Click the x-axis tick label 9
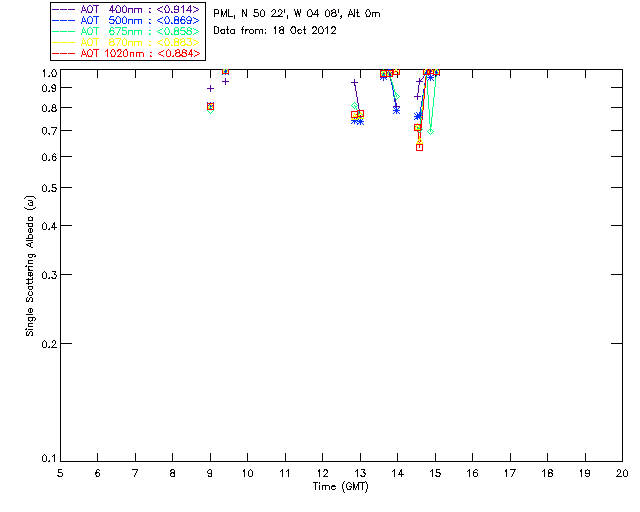 tap(210, 473)
